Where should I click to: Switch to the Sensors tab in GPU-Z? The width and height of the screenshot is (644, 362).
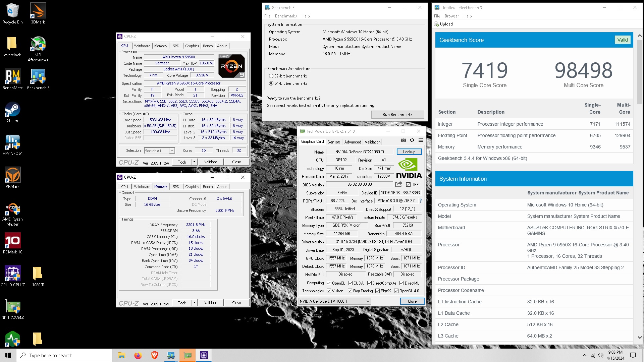tap(334, 142)
